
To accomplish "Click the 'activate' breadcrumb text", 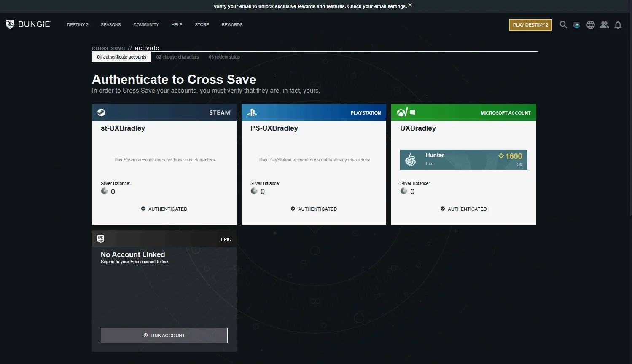I will tap(147, 48).
